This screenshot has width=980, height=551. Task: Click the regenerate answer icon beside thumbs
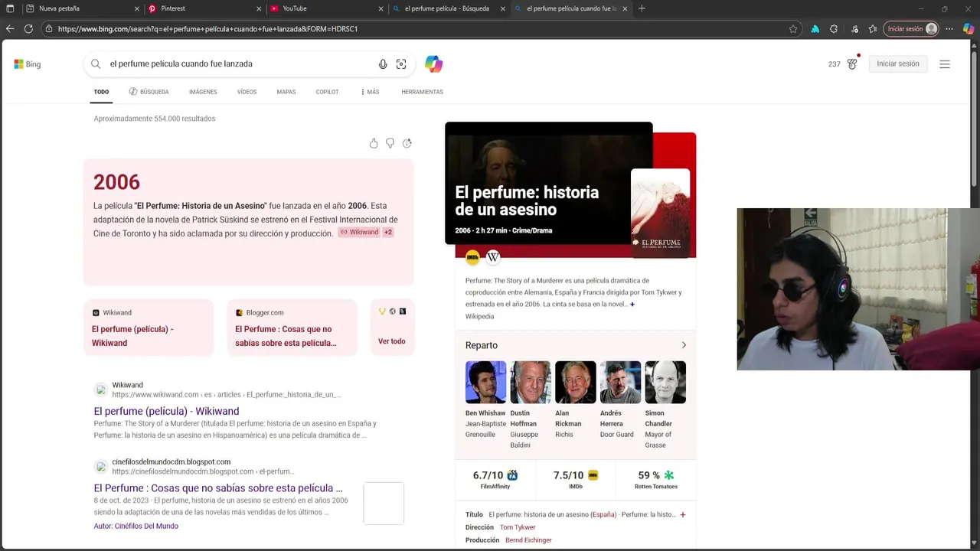[x=407, y=143]
